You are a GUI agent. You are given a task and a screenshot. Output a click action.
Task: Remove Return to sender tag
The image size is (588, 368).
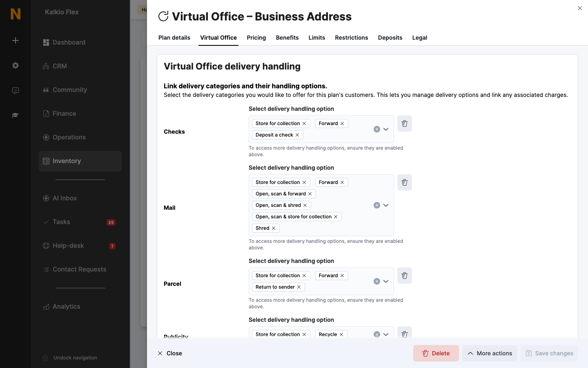pos(299,287)
